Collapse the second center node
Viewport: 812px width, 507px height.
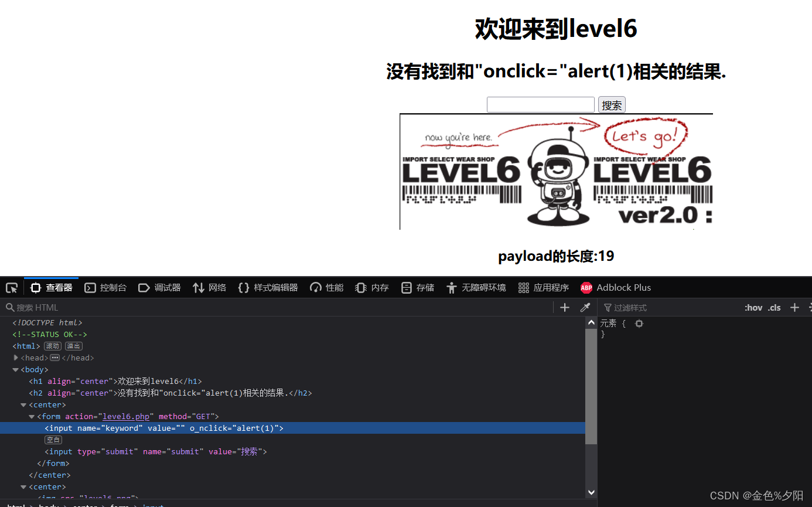click(x=23, y=487)
